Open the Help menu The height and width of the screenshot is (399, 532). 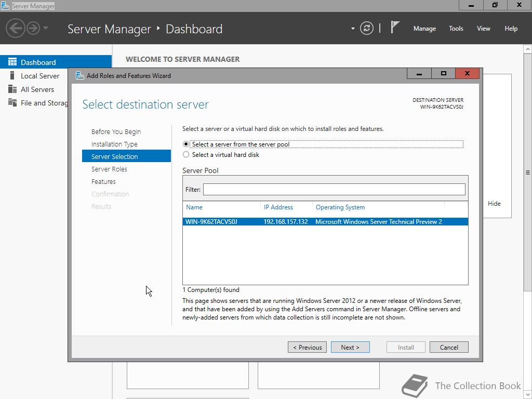511,29
